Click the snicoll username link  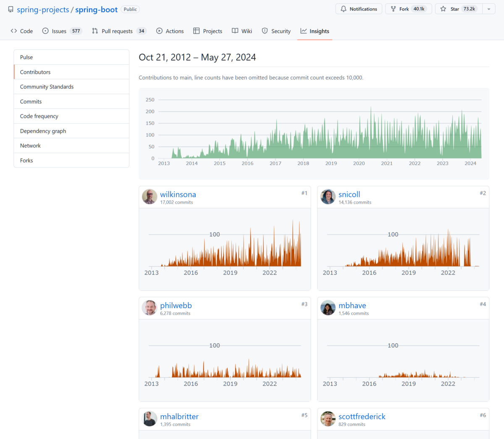[349, 194]
